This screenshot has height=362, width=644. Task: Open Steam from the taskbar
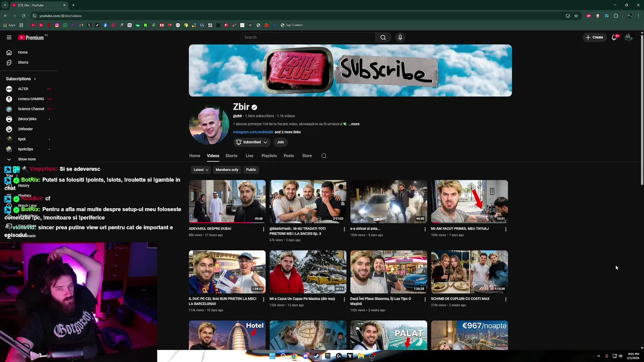pos(316,356)
